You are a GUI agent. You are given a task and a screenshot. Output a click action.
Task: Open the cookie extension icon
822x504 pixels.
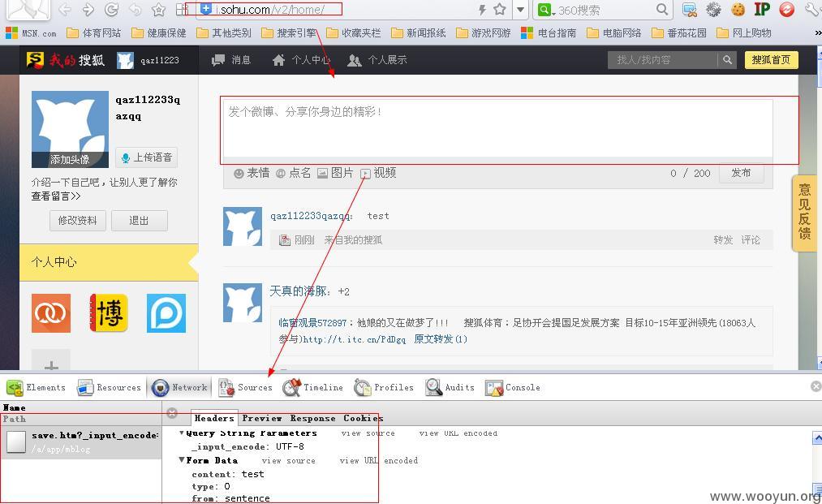pyautogui.click(x=738, y=10)
